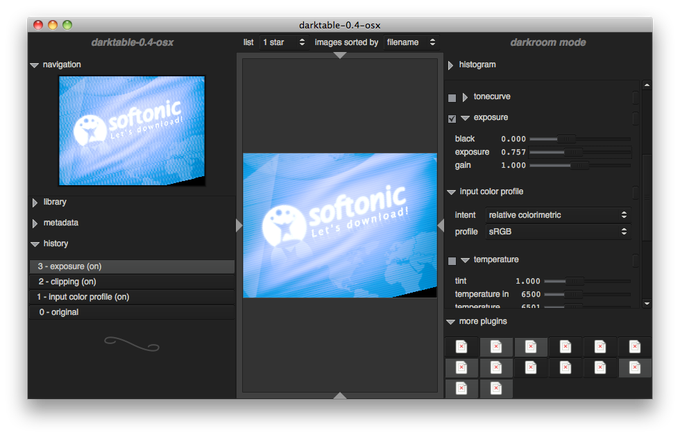Select history item 2 - clipping (on)
680x437 pixels.
(132, 282)
